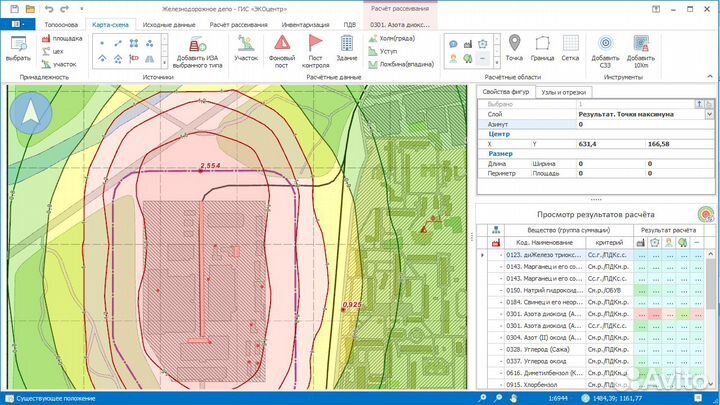
Task: Select the Пост контроля flag tool
Action: [x=315, y=43]
